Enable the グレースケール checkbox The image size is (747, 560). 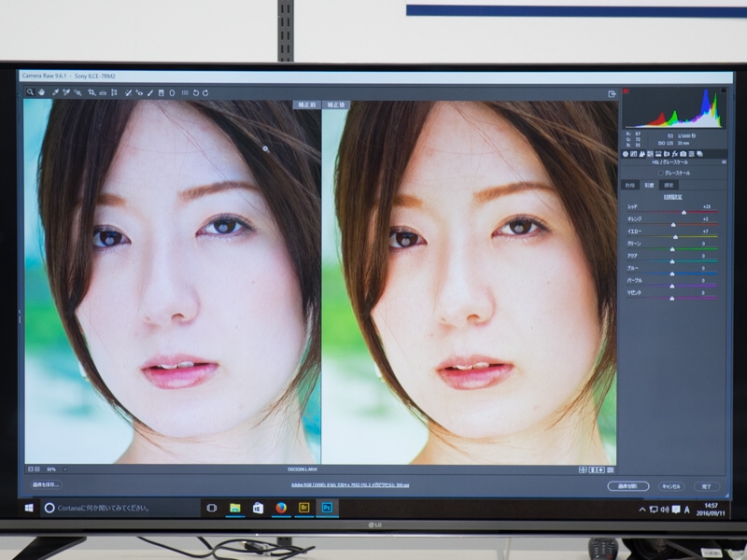point(660,173)
